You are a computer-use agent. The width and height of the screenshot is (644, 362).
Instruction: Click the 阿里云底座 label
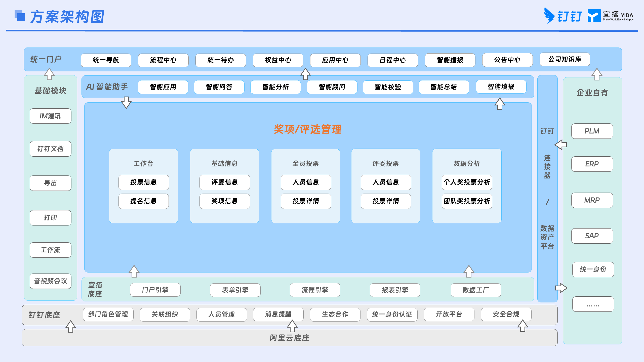tap(290, 338)
